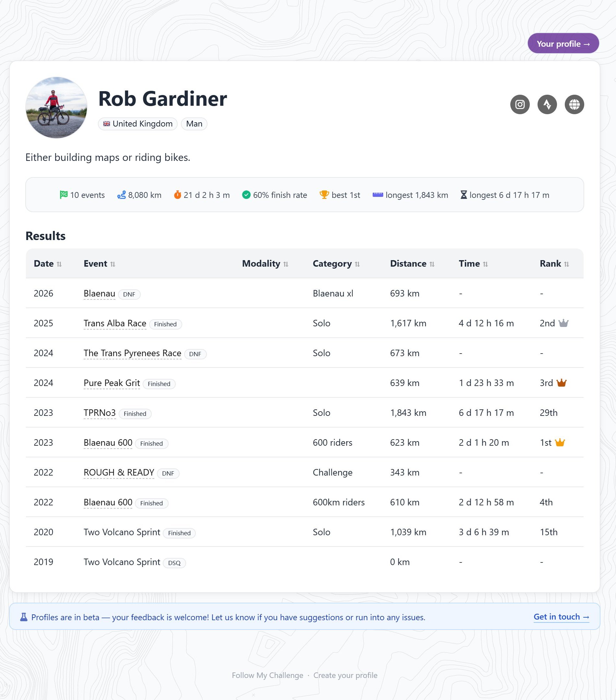Click the bronze crown beside 3rd rank
This screenshot has height=700, width=616.
tap(562, 383)
